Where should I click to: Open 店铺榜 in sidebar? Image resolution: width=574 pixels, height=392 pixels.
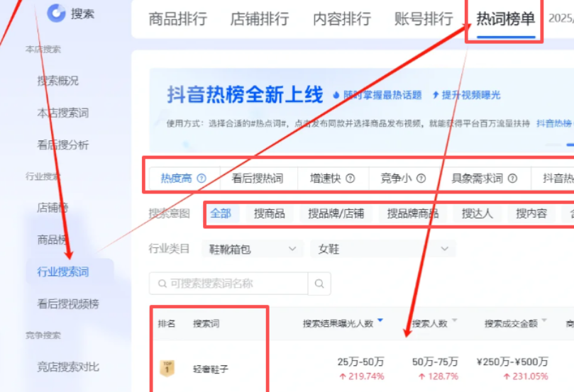coord(53,208)
